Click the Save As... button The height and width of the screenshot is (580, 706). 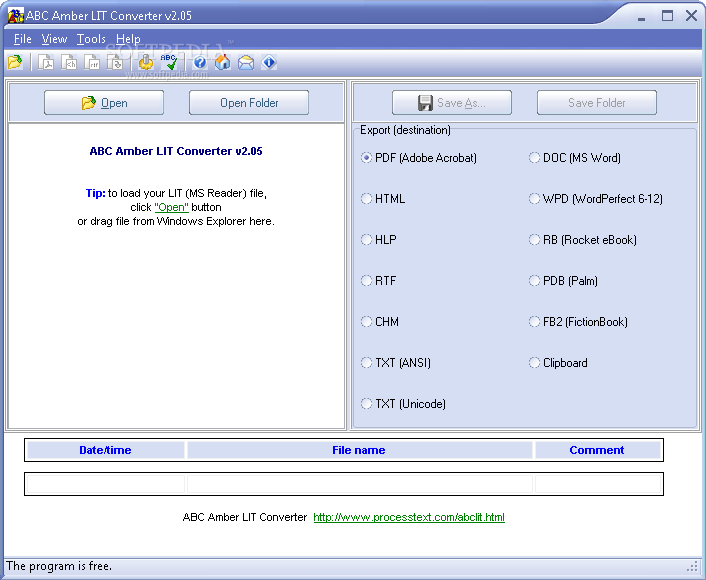(452, 103)
